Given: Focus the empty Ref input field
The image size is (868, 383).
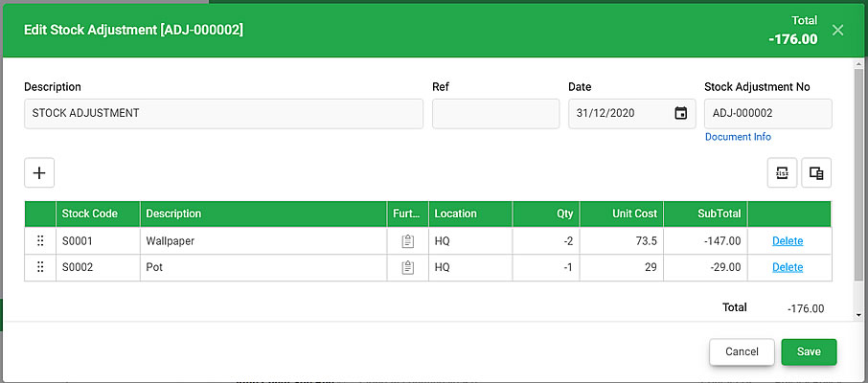Looking at the screenshot, I should tap(496, 113).
